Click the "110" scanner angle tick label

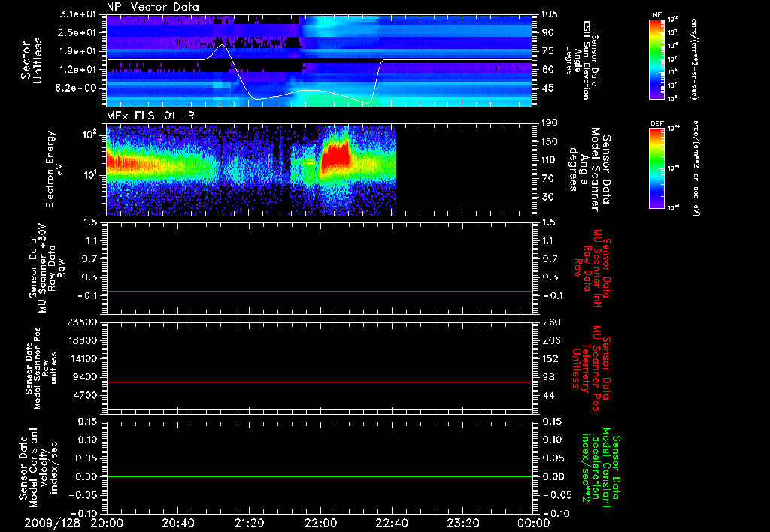(x=550, y=160)
